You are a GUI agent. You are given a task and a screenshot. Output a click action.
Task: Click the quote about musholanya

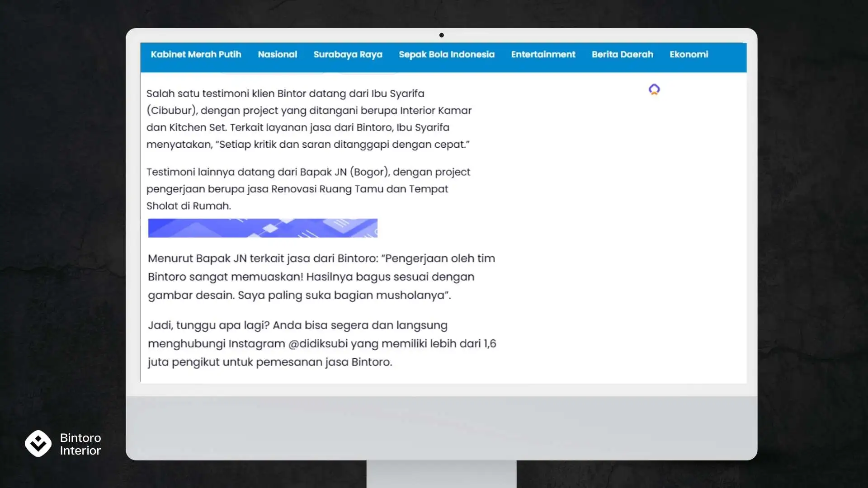tap(344, 296)
